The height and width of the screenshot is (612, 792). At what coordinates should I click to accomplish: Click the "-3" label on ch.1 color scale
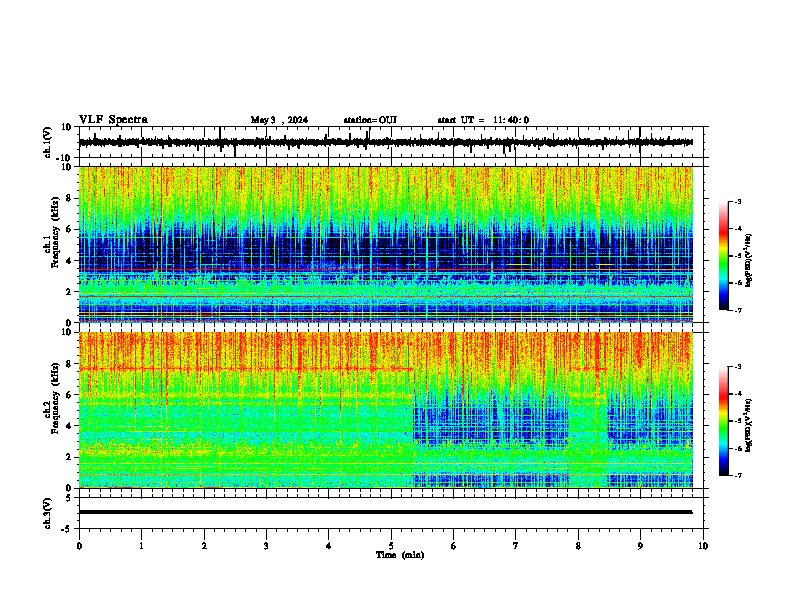pyautogui.click(x=738, y=202)
